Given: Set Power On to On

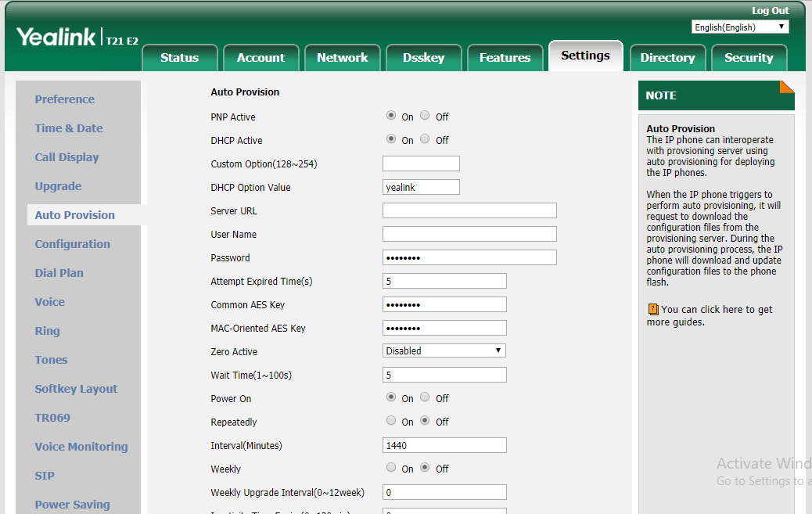Looking at the screenshot, I should tap(391, 397).
